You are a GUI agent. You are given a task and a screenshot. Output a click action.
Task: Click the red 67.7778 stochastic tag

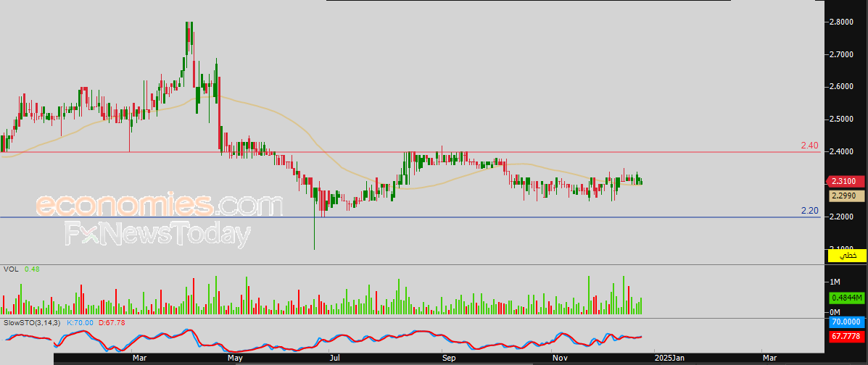click(x=846, y=336)
